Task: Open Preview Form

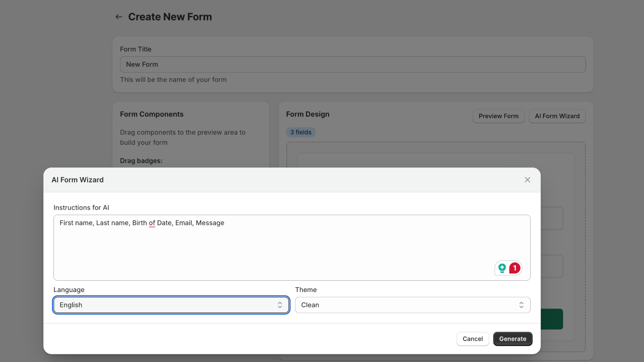Action: (x=498, y=116)
